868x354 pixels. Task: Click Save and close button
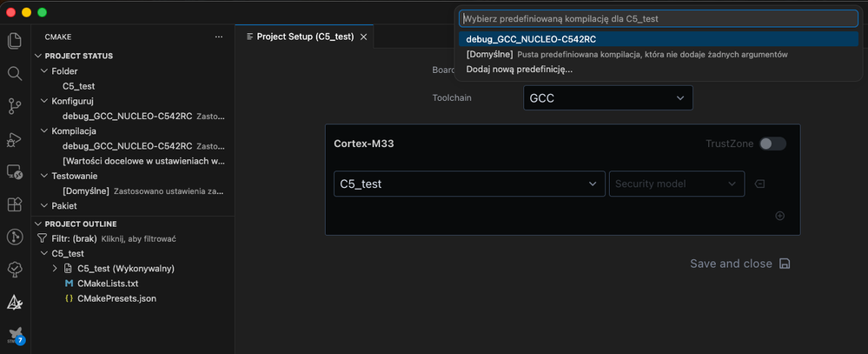(x=739, y=264)
